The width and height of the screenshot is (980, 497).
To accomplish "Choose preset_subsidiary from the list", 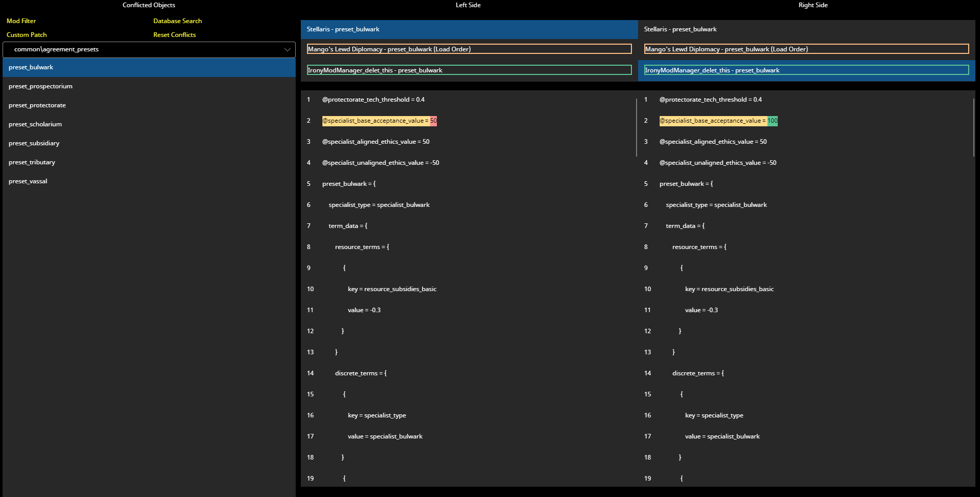I will click(x=149, y=143).
